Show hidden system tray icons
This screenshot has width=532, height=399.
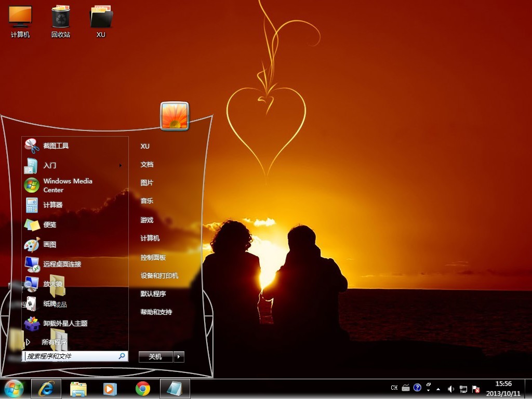tap(438, 389)
